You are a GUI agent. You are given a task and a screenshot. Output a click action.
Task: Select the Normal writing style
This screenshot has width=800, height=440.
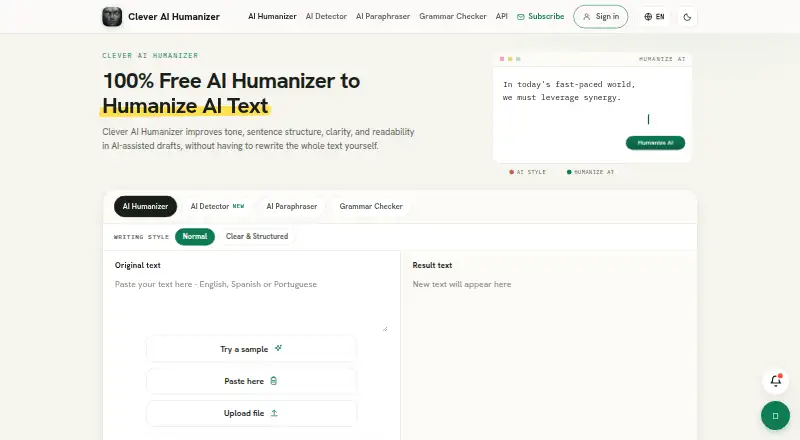pos(195,236)
